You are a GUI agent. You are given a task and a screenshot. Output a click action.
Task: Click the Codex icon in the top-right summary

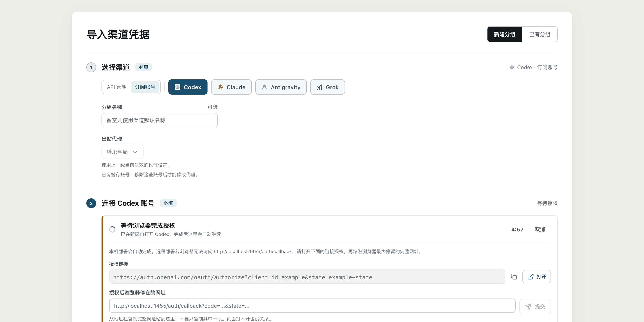coord(512,67)
